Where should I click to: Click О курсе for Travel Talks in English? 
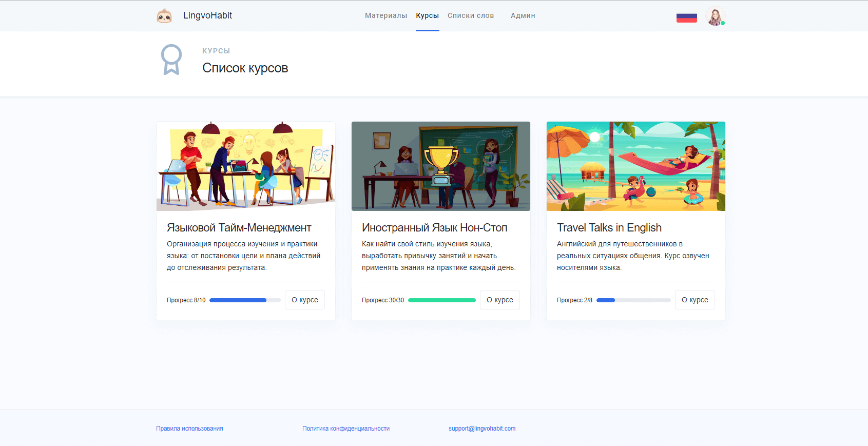695,300
